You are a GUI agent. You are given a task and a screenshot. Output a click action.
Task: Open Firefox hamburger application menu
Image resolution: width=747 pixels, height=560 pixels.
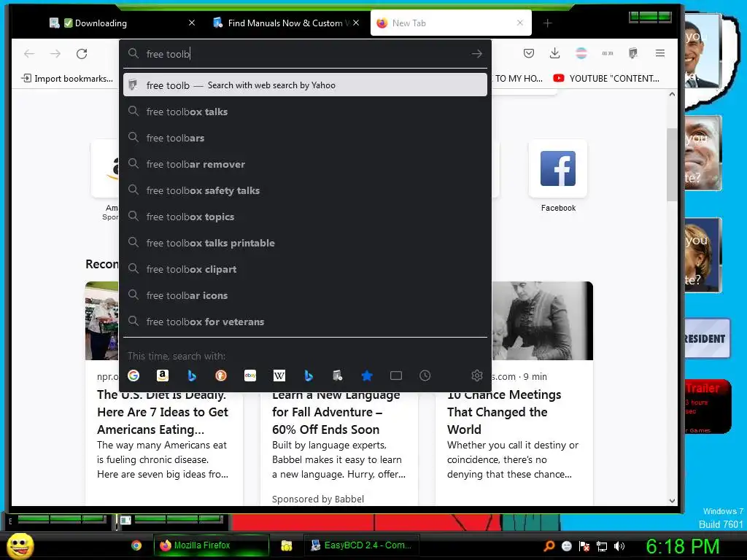point(659,53)
